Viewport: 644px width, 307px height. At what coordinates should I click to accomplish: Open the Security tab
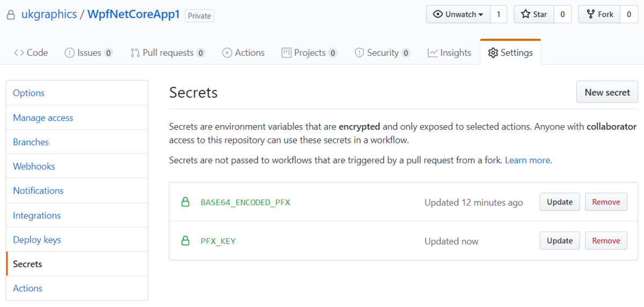click(382, 53)
